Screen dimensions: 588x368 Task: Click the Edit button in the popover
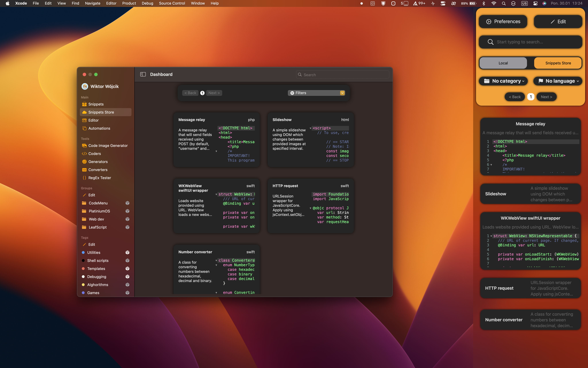[558, 21]
